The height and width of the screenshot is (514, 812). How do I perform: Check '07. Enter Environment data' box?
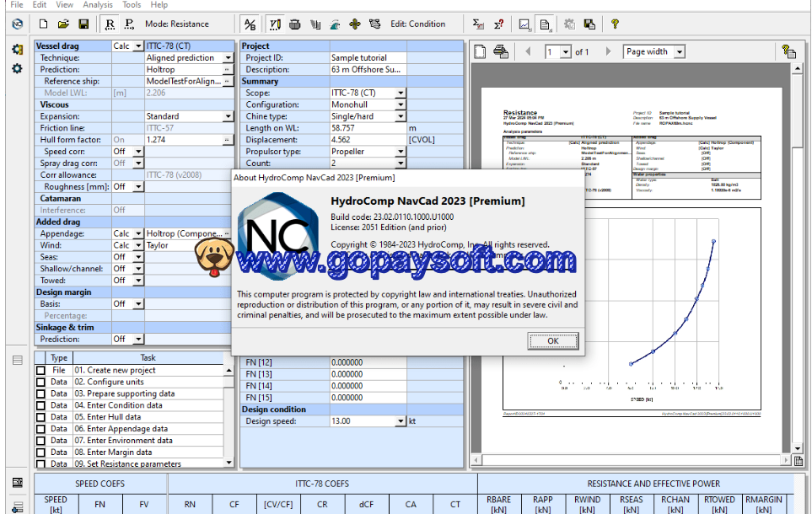click(41, 441)
